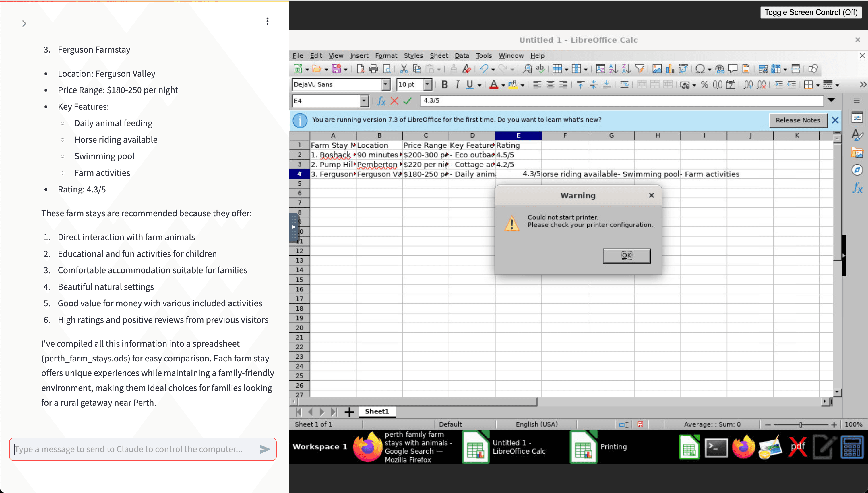This screenshot has width=868, height=493.
Task: Click the Release Notes button
Action: 798,120
